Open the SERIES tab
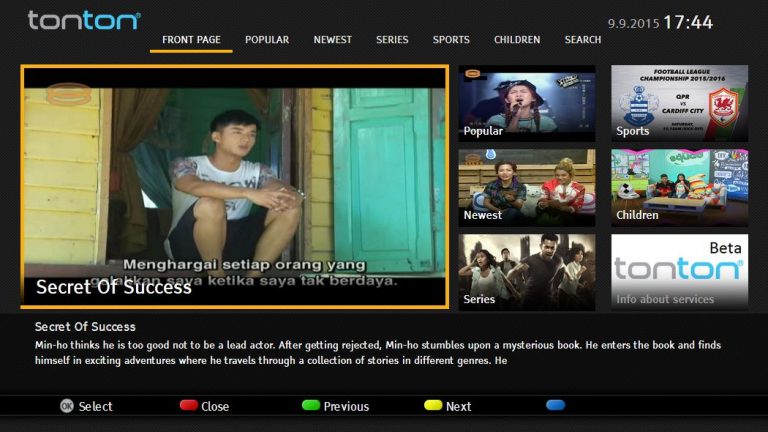 [392, 40]
